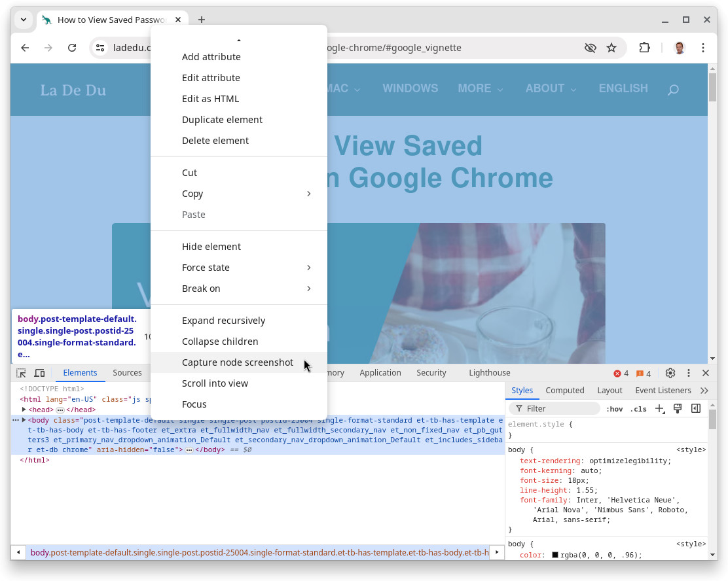Click the new style rule plus icon

[659, 409]
